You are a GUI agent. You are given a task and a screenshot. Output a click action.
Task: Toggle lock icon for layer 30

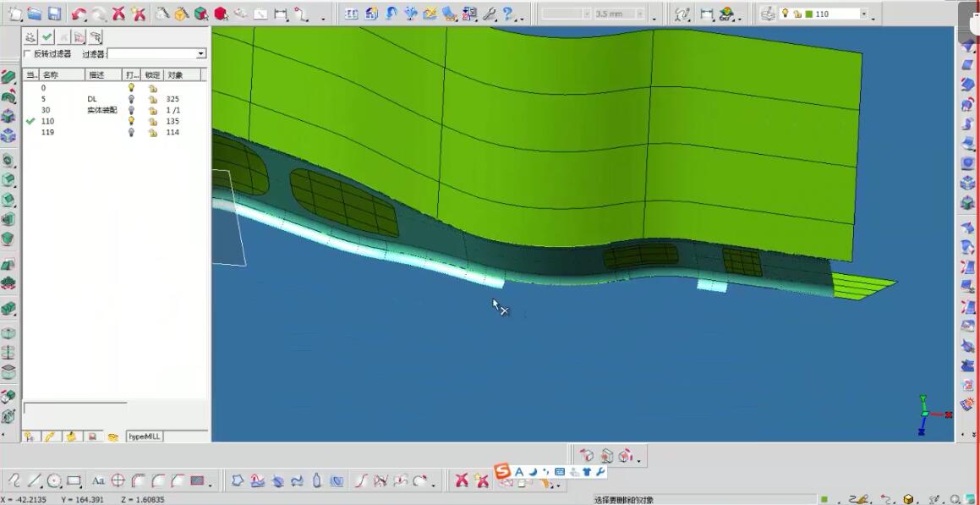click(x=153, y=110)
